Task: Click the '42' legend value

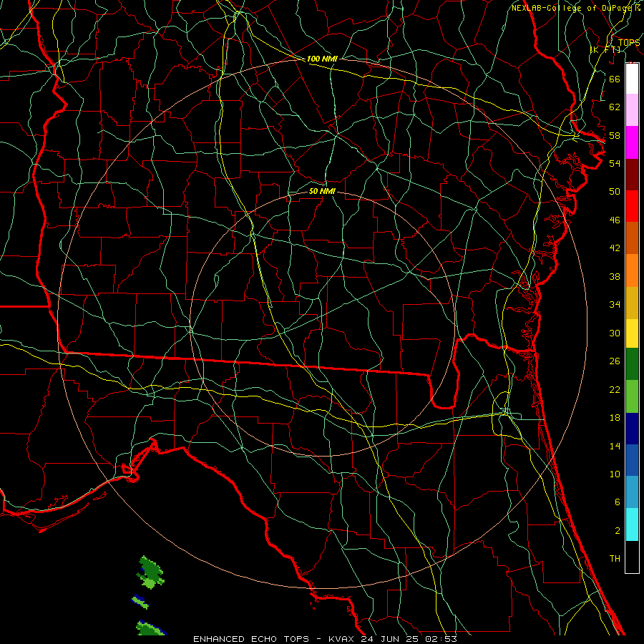Action: pyautogui.click(x=615, y=248)
